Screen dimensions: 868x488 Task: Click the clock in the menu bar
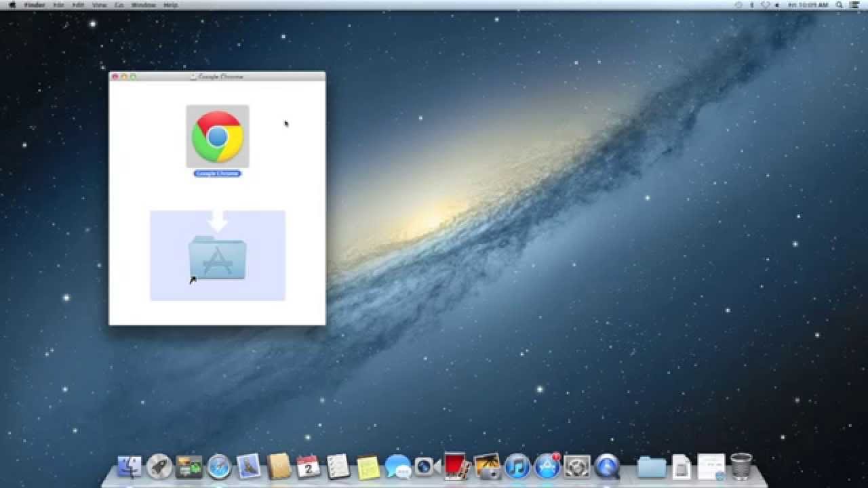click(x=808, y=5)
